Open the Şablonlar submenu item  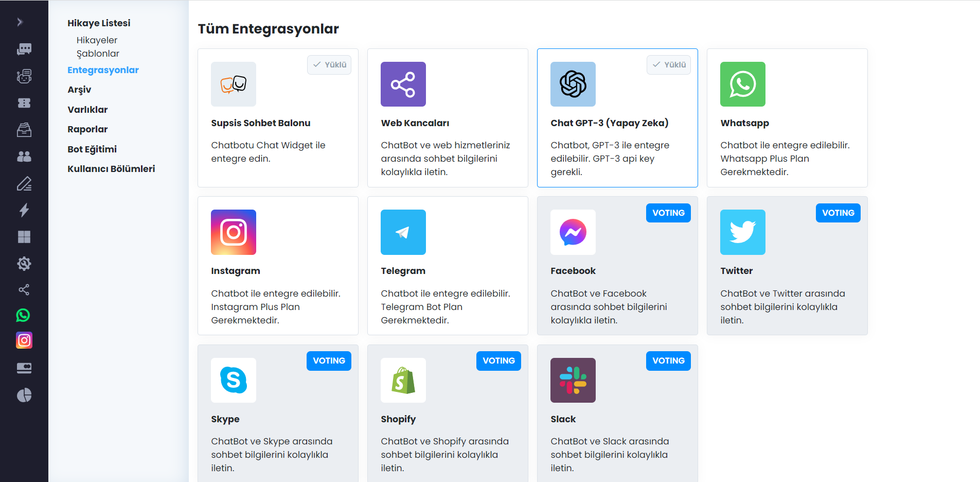point(98,54)
